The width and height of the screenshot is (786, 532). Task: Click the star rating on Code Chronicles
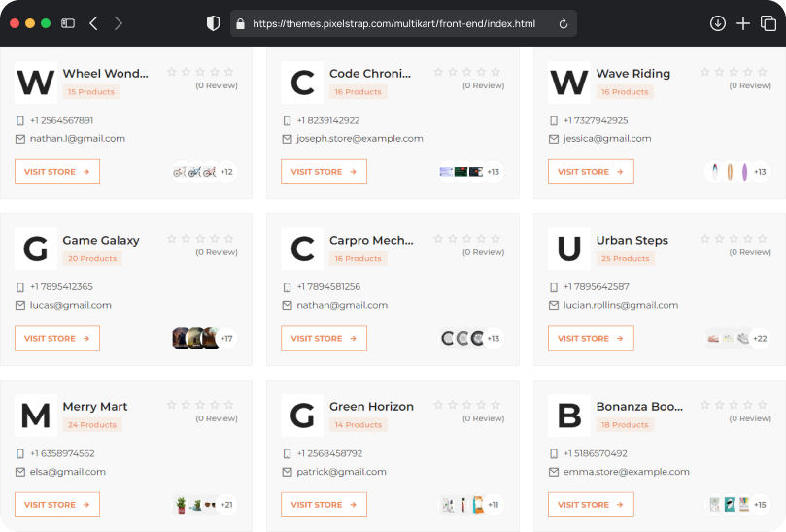466,72
